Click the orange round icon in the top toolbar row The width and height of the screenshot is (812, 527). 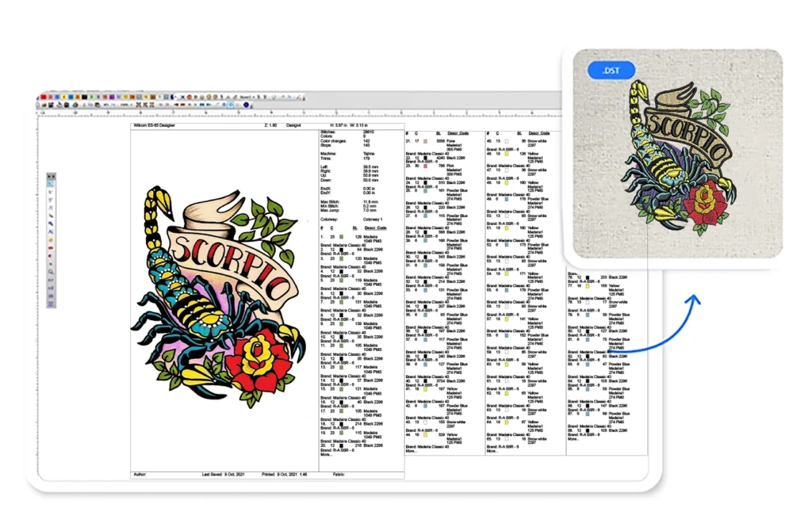point(189,97)
